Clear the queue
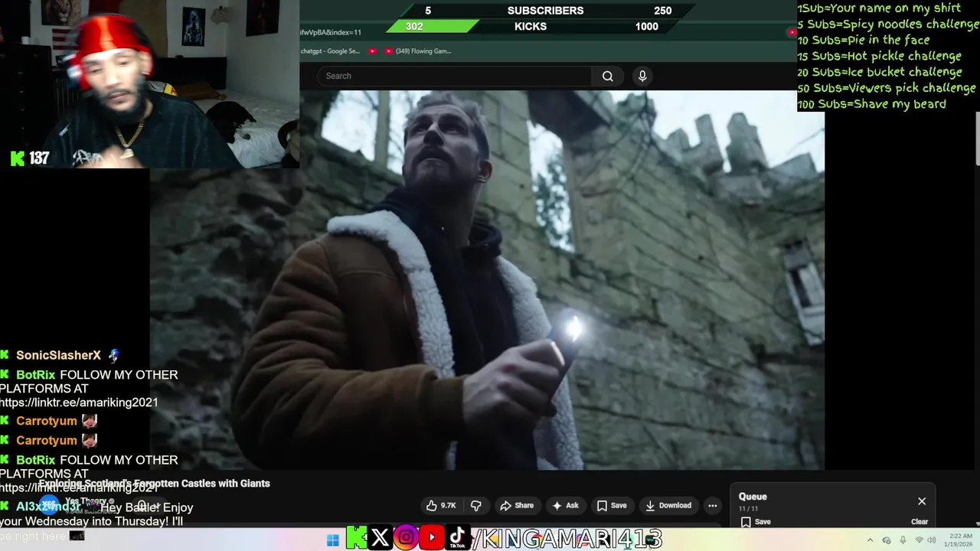The height and width of the screenshot is (551, 980). pos(920,522)
